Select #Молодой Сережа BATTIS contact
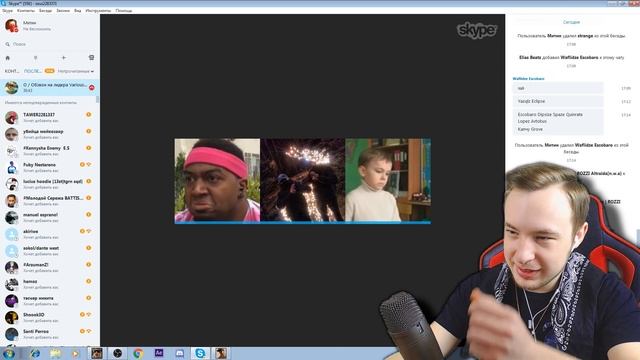Viewport: 640px width, 360px height. pyautogui.click(x=49, y=201)
